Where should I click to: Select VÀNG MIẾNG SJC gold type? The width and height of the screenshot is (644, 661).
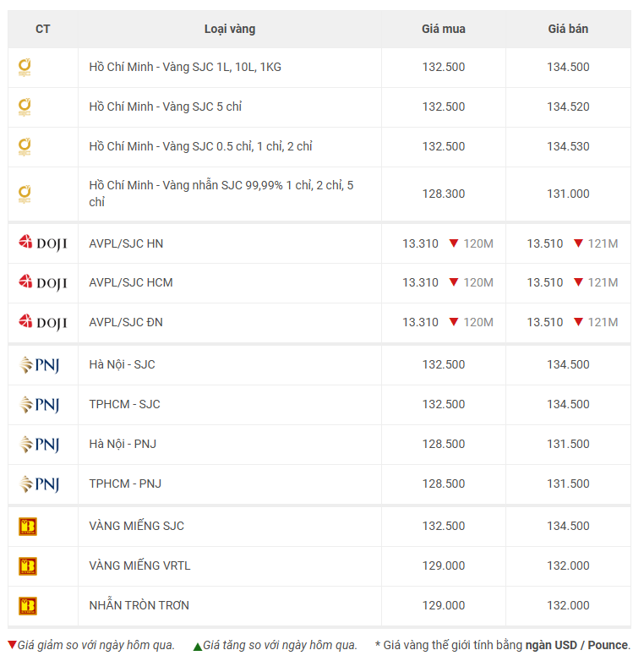(x=137, y=526)
